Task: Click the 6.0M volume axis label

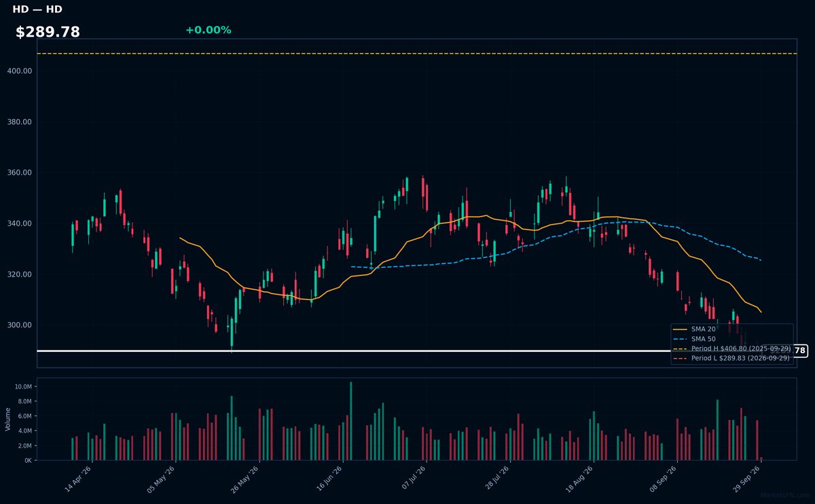Action: (x=24, y=416)
